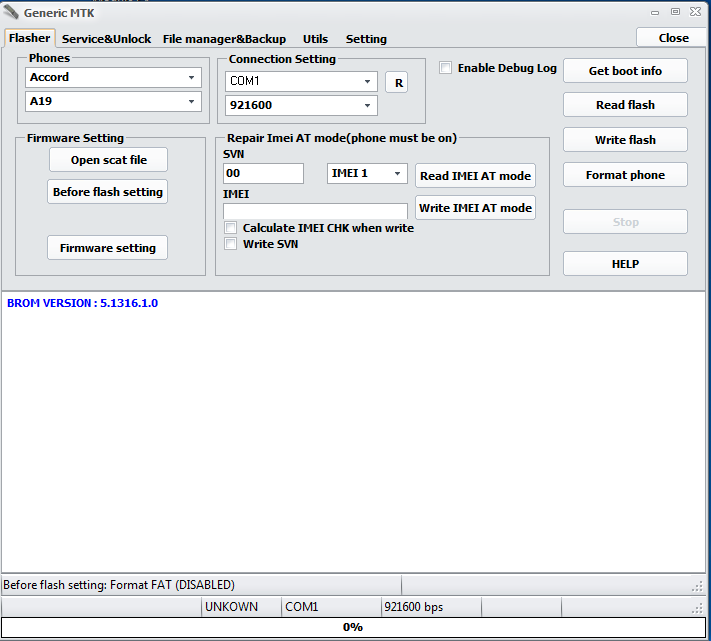Expand the 921600 baud rate dropdown
711x641 pixels.
(x=301, y=106)
